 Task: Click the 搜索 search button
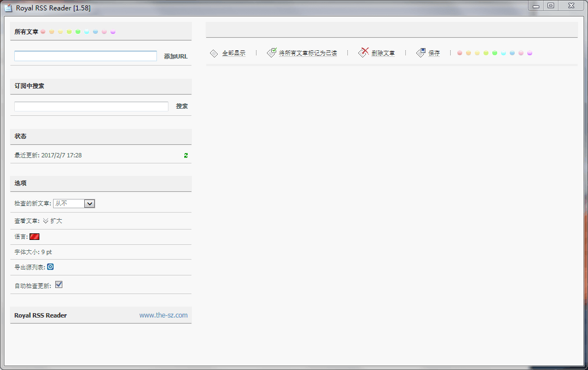tap(182, 106)
